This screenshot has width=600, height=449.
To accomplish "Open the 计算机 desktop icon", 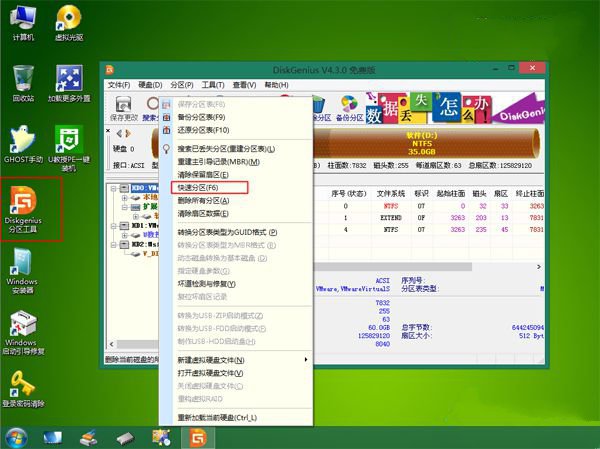I will (x=23, y=23).
